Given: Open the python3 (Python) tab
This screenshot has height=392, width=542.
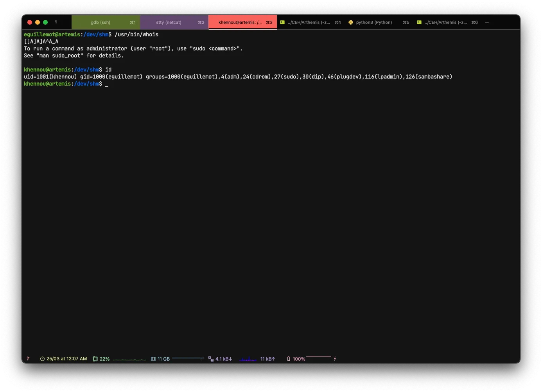Looking at the screenshot, I should point(374,22).
